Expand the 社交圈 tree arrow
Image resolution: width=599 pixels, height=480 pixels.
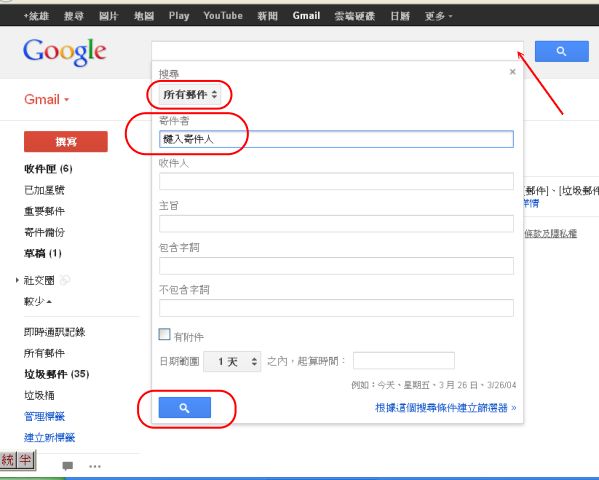pyautogui.click(x=17, y=280)
